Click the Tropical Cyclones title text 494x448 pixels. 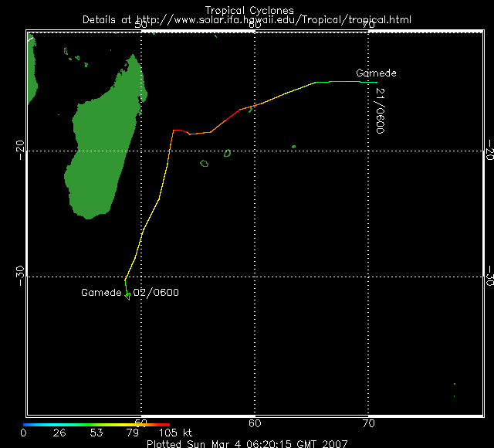249,10
